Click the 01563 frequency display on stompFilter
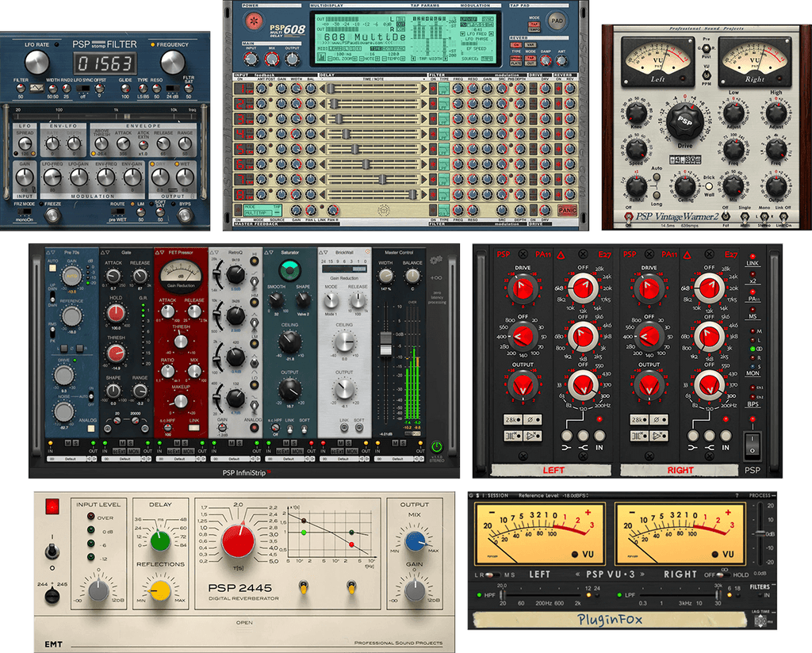812x653 pixels. (105, 63)
